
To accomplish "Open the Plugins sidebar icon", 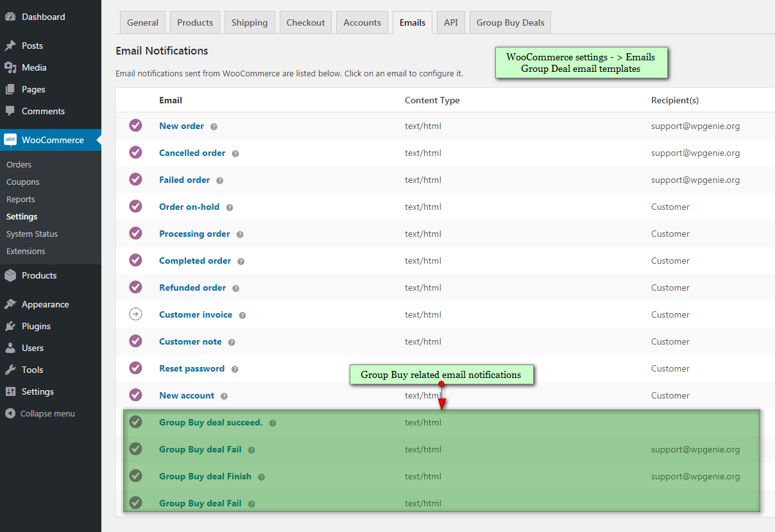I will [10, 325].
